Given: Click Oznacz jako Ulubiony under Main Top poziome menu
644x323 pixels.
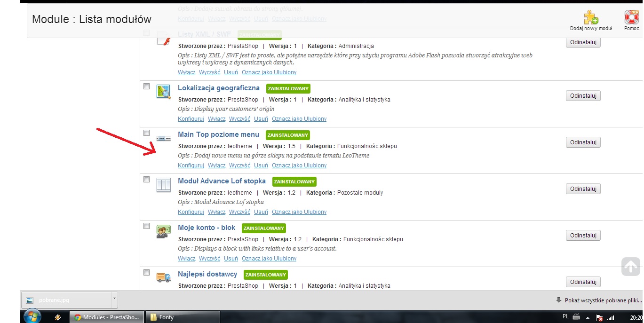Looking at the screenshot, I should point(299,165).
